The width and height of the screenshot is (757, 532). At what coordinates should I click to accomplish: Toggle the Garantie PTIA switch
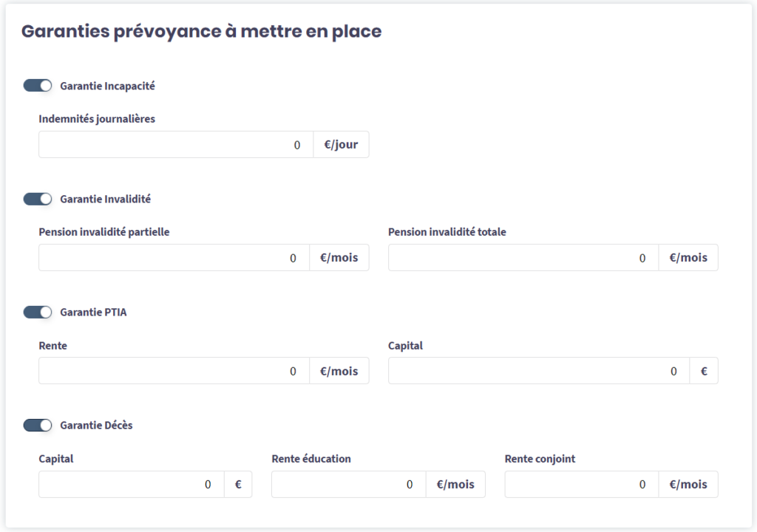(x=38, y=312)
